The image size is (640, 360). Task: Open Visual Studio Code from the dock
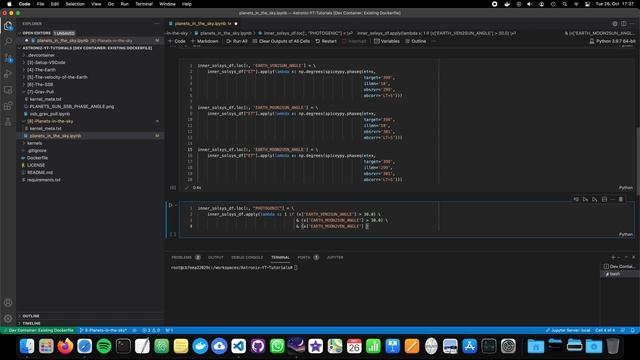(239, 346)
